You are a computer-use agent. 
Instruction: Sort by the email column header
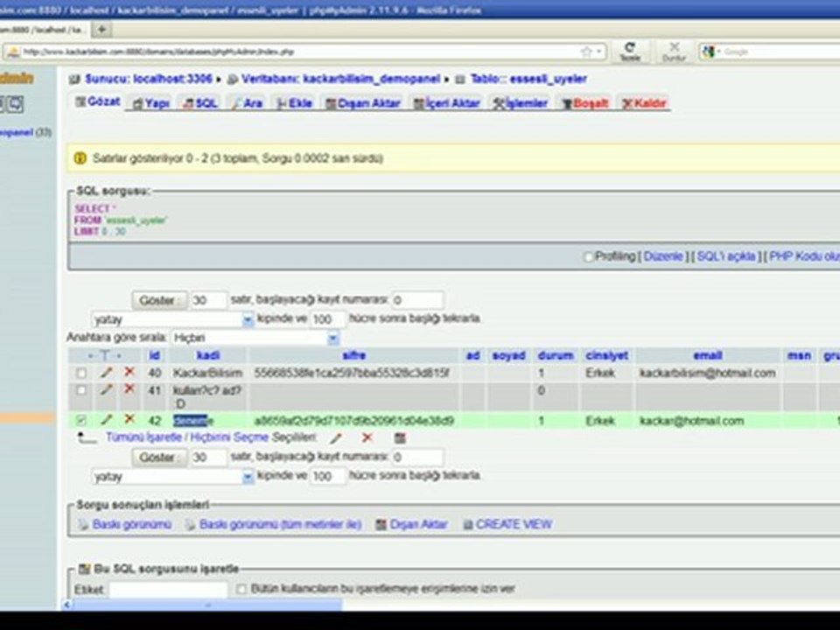click(x=708, y=356)
